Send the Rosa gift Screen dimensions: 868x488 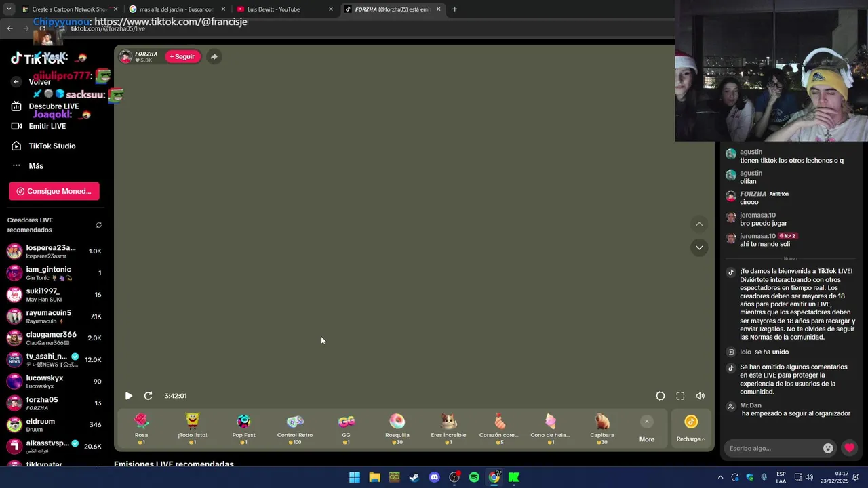[141, 428]
